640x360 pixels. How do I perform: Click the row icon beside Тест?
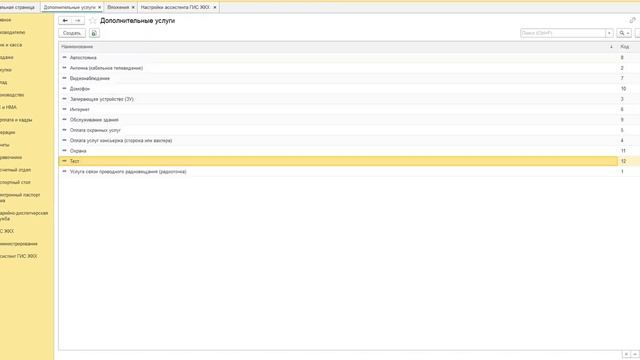pos(64,161)
